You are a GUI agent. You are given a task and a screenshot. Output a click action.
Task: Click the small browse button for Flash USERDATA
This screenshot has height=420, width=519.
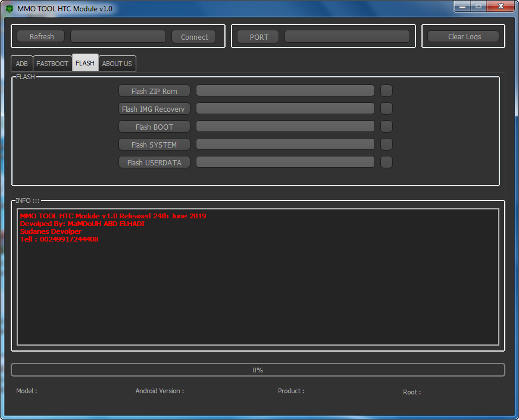click(x=386, y=162)
